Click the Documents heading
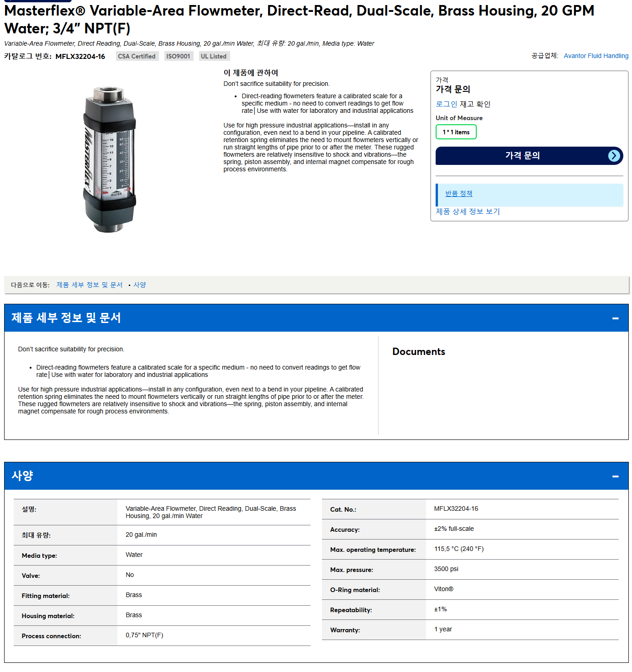Viewport: 632px width, 672px height. pyautogui.click(x=419, y=352)
